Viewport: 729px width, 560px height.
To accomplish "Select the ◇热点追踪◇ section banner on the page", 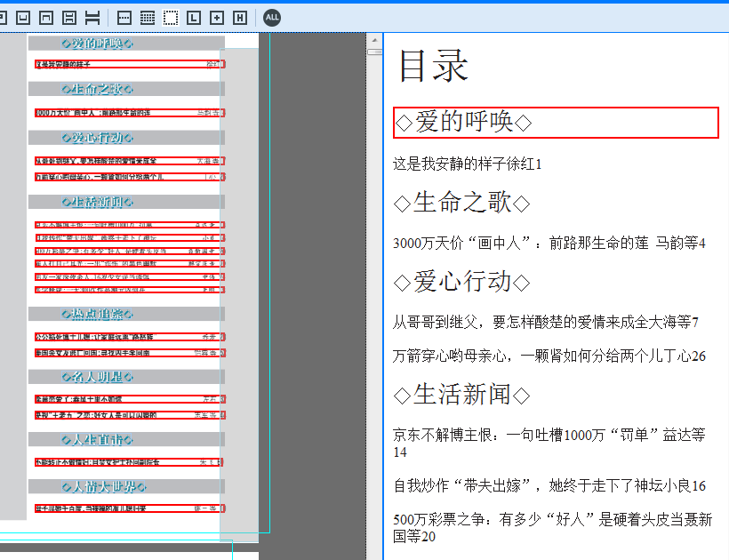I will tap(99, 314).
